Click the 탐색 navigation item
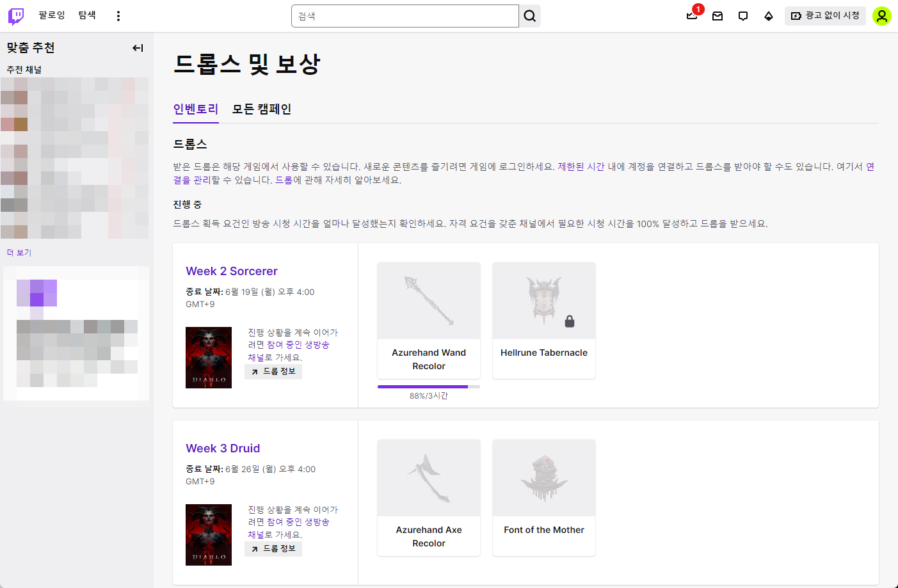 [x=87, y=15]
